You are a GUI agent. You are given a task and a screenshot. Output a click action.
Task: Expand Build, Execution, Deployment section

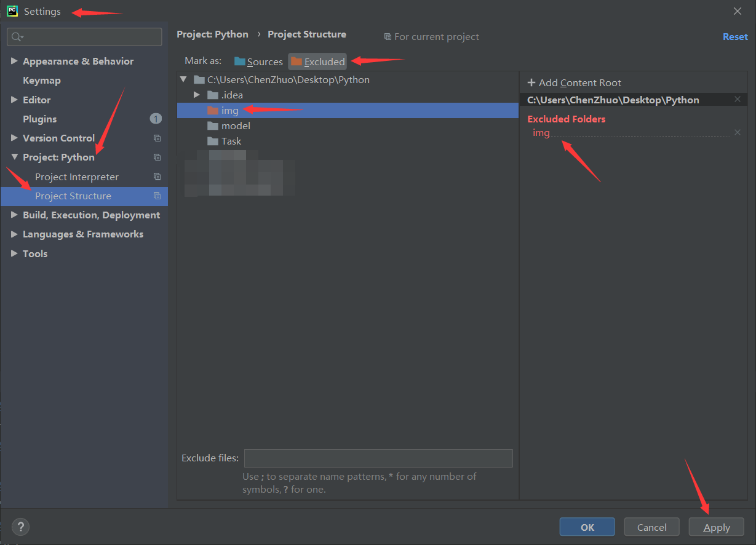[14, 215]
